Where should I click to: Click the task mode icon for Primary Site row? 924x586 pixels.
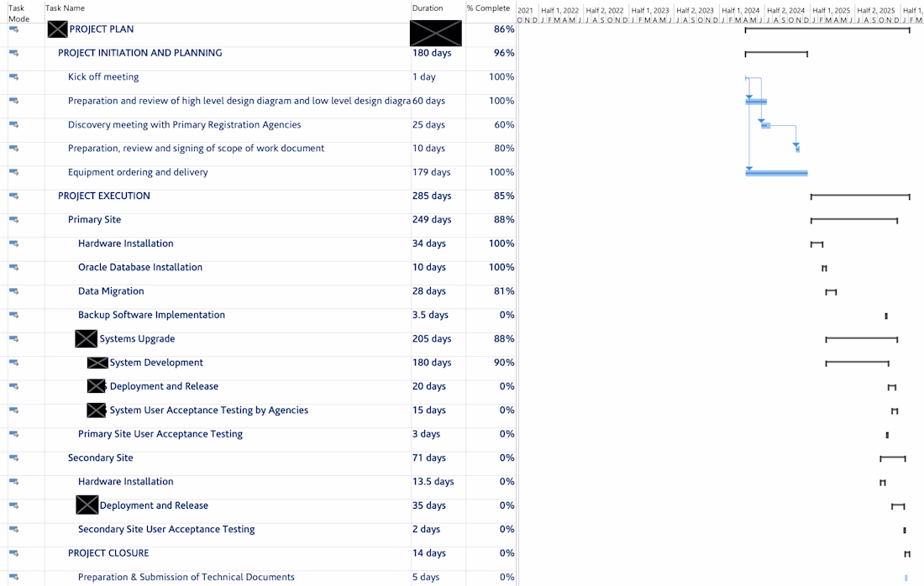pyautogui.click(x=13, y=220)
